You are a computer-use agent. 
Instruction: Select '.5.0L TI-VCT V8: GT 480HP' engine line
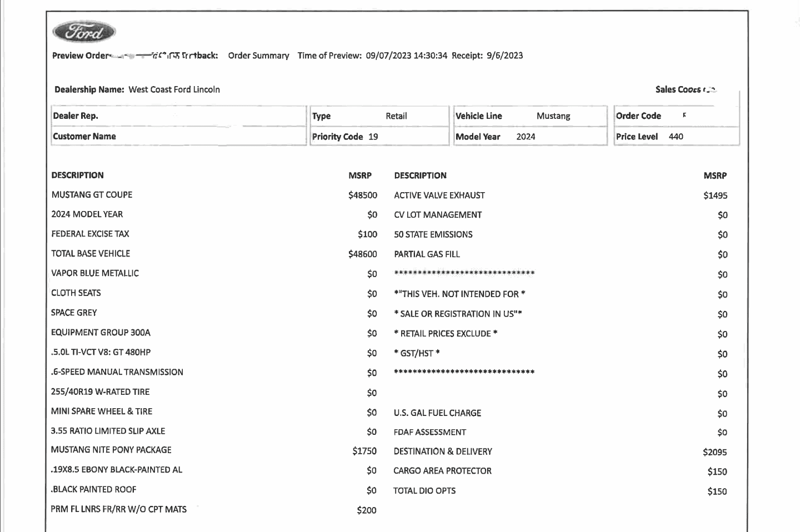[101, 352]
